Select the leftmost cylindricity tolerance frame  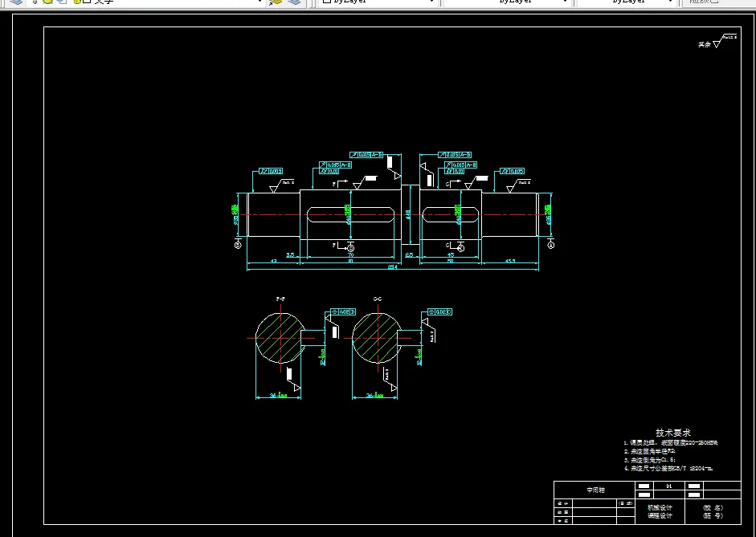click(x=271, y=171)
